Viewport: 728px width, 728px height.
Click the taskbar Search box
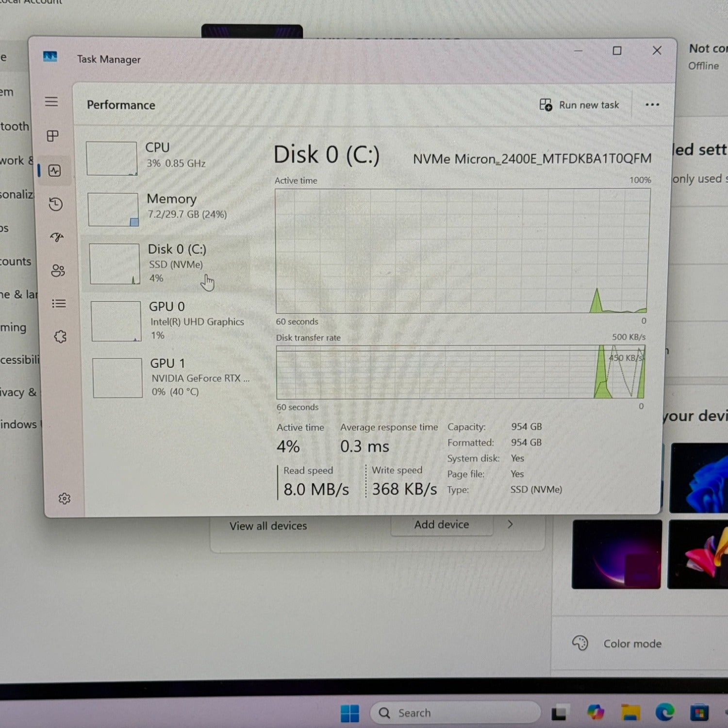point(455,712)
